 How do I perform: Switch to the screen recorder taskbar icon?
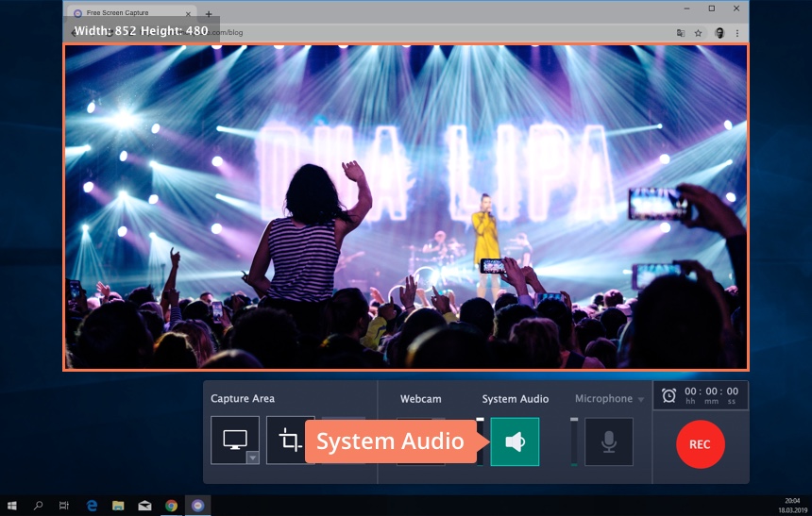click(197, 505)
